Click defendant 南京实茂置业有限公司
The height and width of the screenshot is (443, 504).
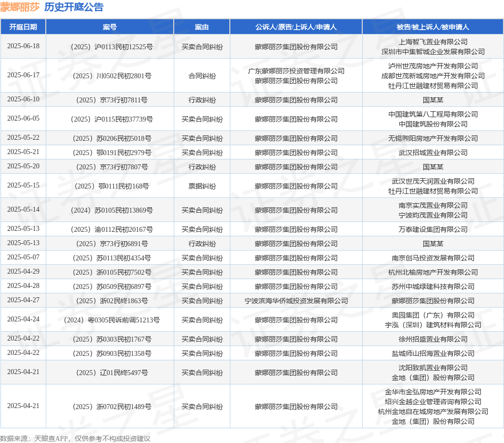click(x=433, y=205)
